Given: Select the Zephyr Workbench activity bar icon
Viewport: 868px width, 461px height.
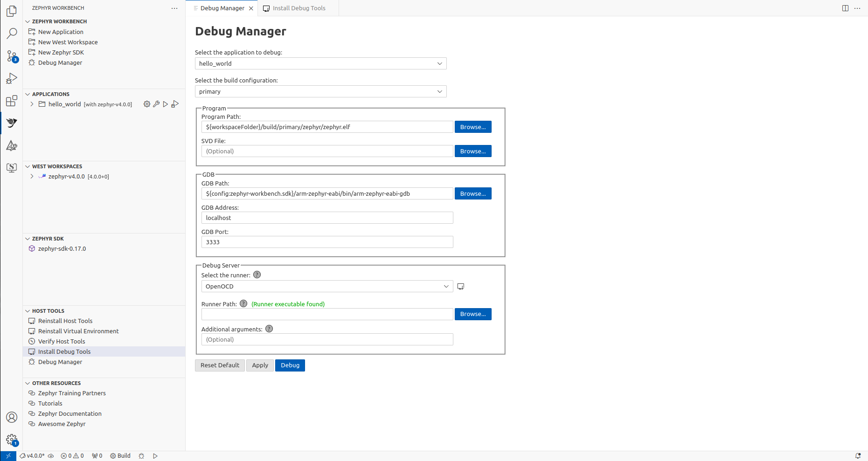Looking at the screenshot, I should (x=11, y=123).
